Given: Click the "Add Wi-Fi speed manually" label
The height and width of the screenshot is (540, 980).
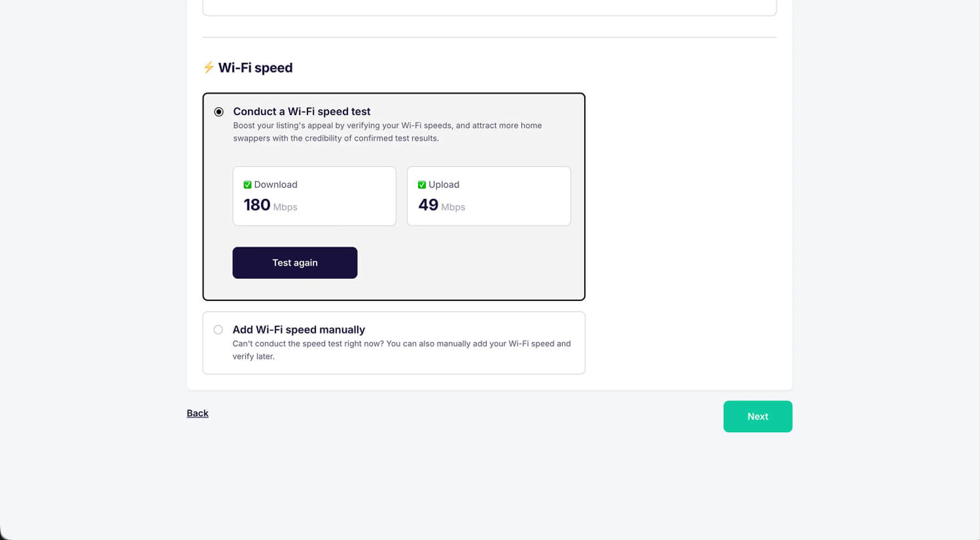Looking at the screenshot, I should (x=299, y=330).
